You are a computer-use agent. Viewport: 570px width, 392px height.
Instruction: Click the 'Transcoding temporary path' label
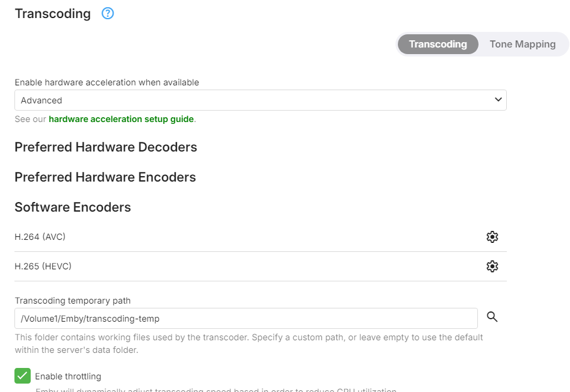point(72,301)
